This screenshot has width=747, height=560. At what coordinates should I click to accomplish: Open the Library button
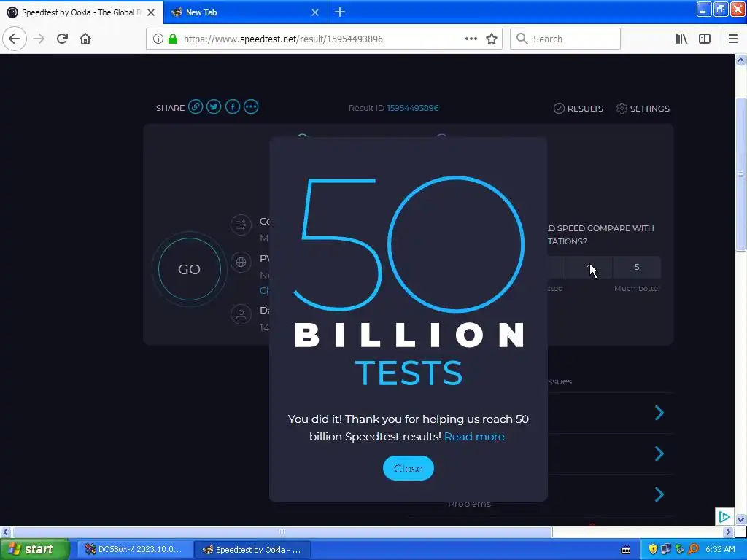681,39
